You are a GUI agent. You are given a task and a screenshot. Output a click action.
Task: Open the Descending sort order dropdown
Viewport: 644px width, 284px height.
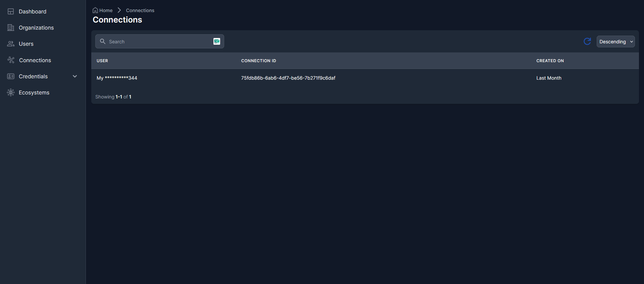coord(615,41)
